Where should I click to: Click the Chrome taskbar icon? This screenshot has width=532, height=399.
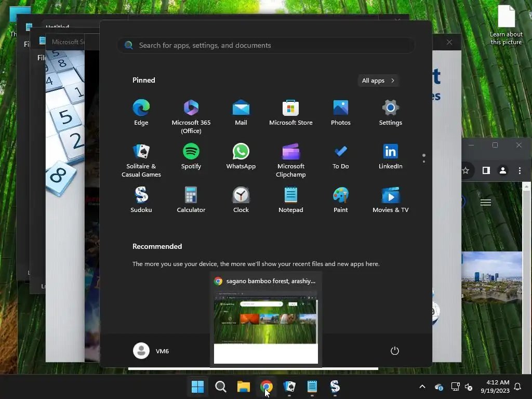pos(267,387)
